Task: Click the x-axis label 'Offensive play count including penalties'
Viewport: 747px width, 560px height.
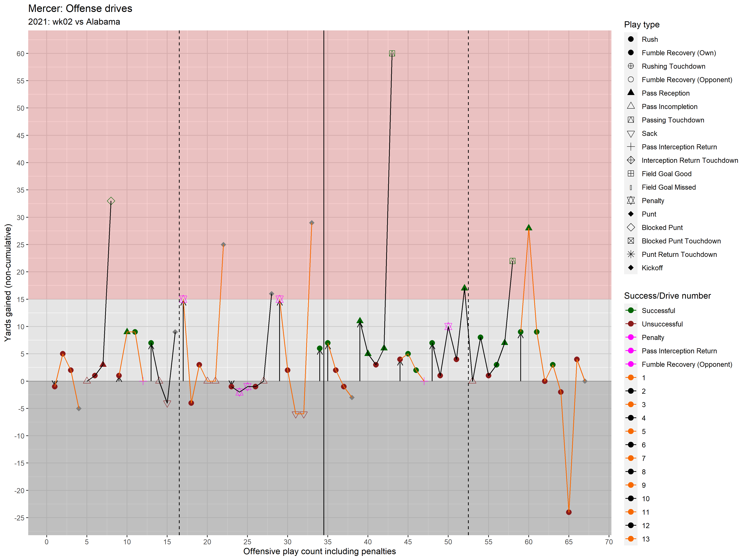Action: pyautogui.click(x=320, y=551)
